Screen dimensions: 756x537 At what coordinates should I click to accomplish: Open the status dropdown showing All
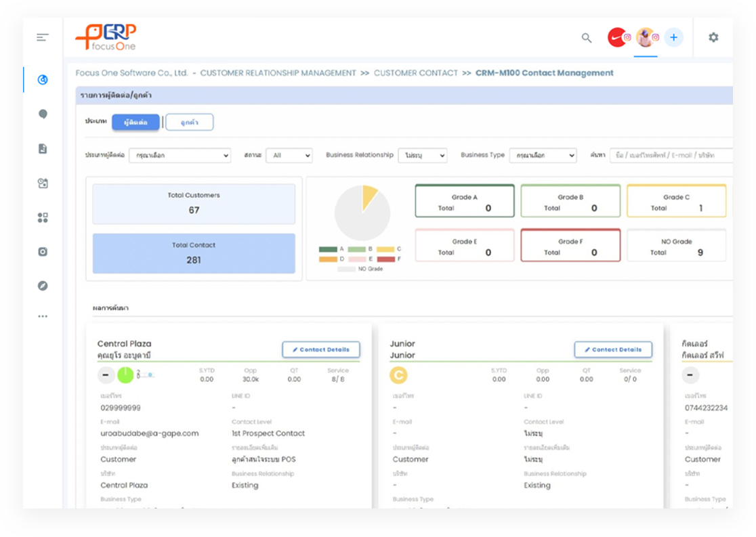pos(289,155)
